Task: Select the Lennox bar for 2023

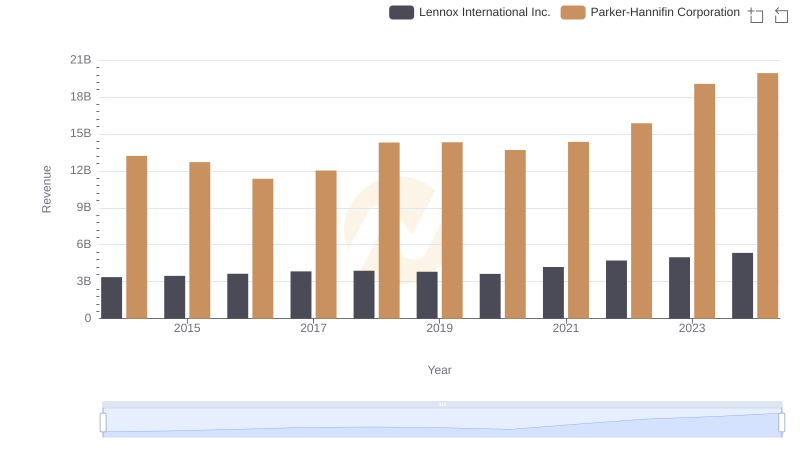Action: coord(680,288)
